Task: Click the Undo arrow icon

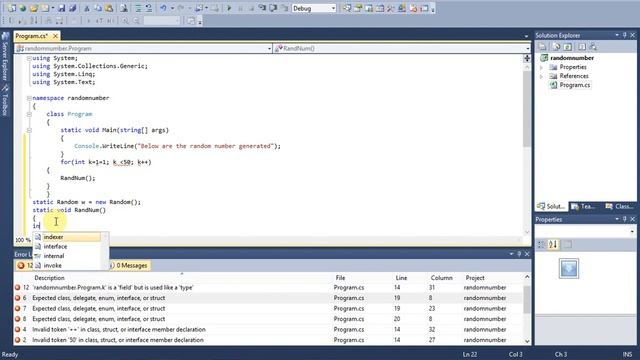Action: click(163, 8)
